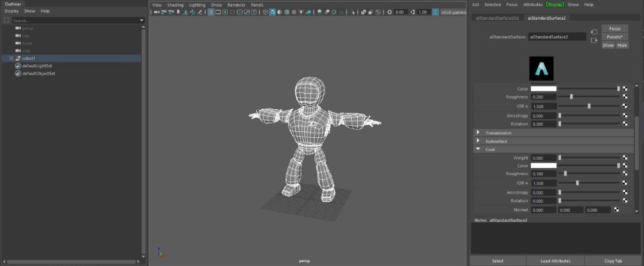Toggle the Lock Camera icon
The image size is (644, 266).
tap(163, 13)
